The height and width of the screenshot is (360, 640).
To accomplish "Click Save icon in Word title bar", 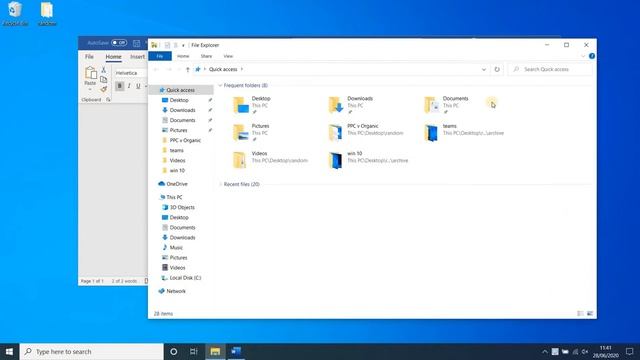I will 136,43.
